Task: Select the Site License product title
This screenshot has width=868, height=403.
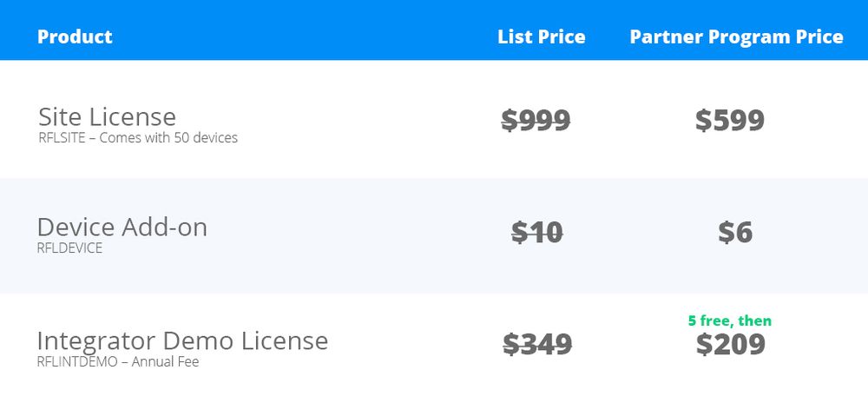Action: pyautogui.click(x=107, y=116)
